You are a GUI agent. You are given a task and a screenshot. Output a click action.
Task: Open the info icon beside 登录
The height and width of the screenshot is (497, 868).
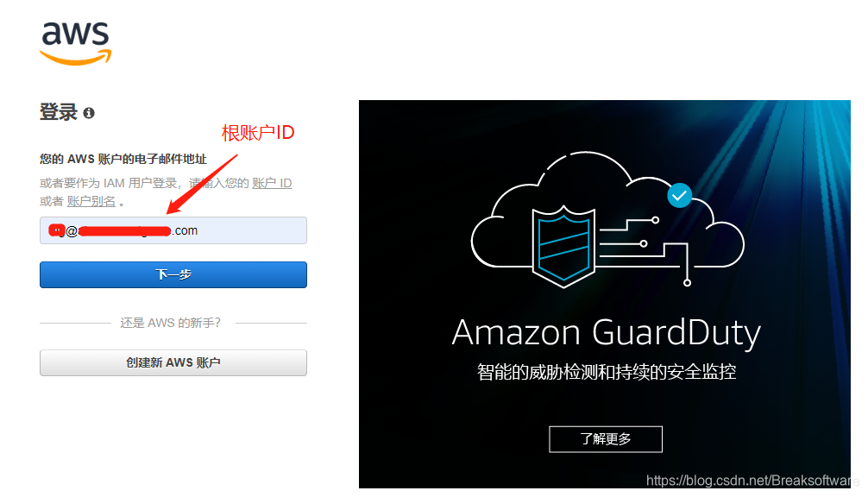89,113
